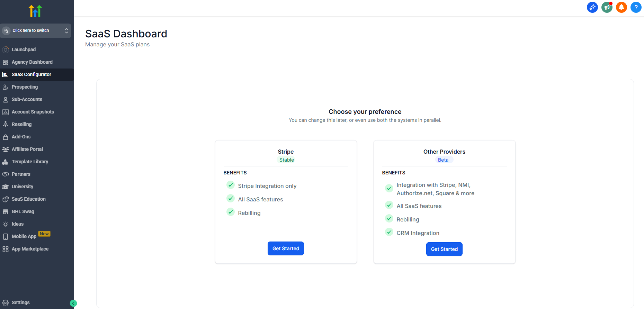Open Launchpad from the sidebar

pyautogui.click(x=24, y=49)
